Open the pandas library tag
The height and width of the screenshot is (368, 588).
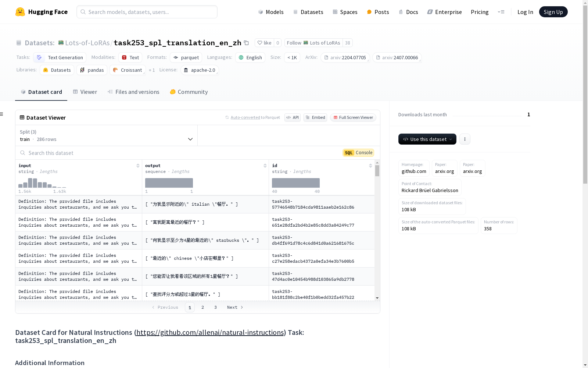[92, 70]
